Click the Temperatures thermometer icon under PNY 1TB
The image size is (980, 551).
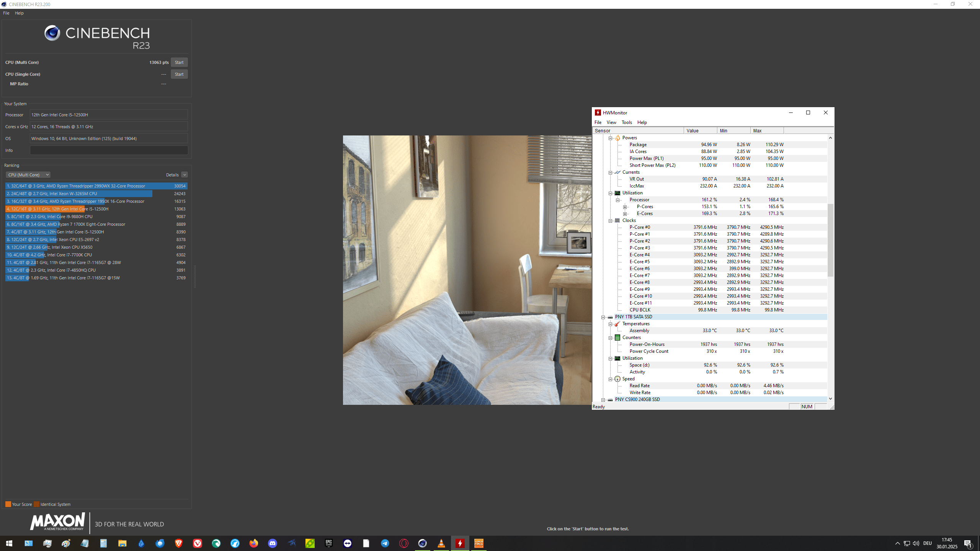pos(617,324)
